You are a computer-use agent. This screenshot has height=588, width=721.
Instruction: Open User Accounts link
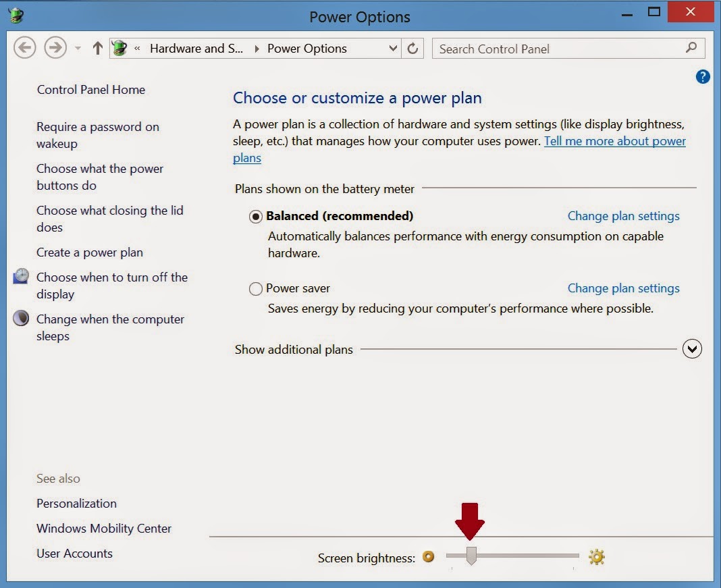coord(74,553)
